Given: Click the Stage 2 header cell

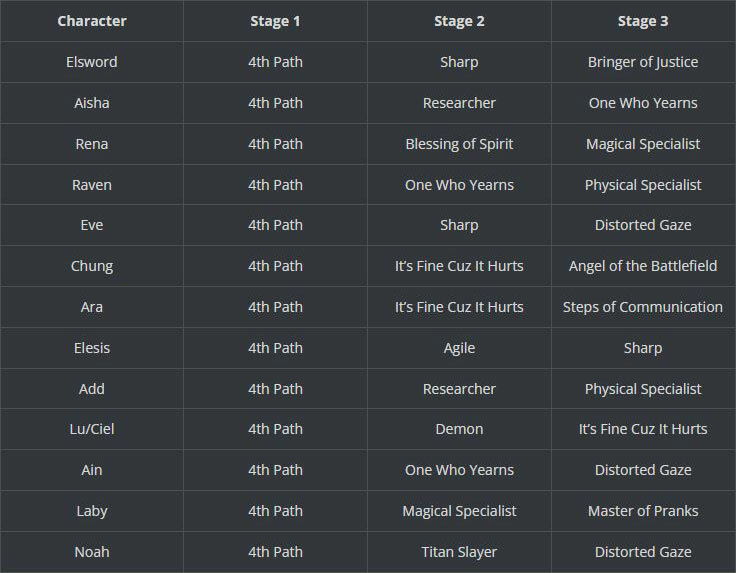Looking at the screenshot, I should click(459, 21).
